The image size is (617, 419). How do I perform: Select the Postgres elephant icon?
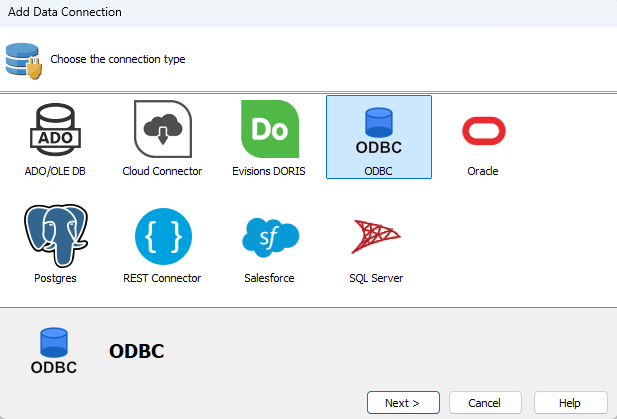55,235
